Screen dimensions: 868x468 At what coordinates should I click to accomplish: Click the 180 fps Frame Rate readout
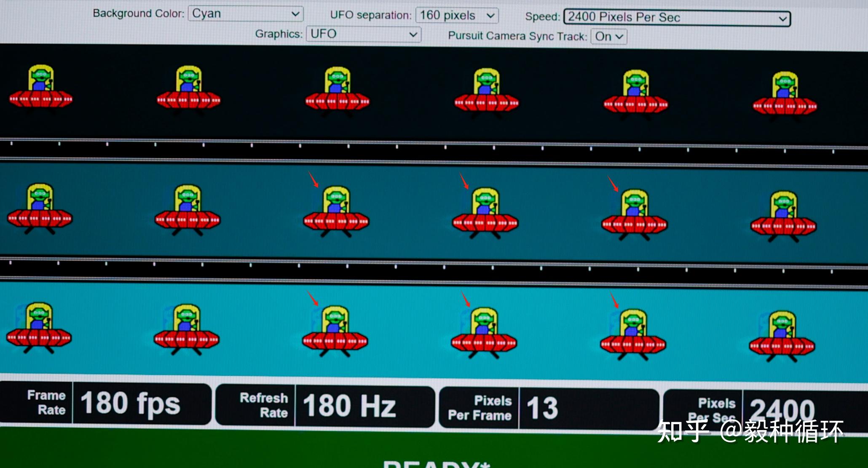click(130, 404)
